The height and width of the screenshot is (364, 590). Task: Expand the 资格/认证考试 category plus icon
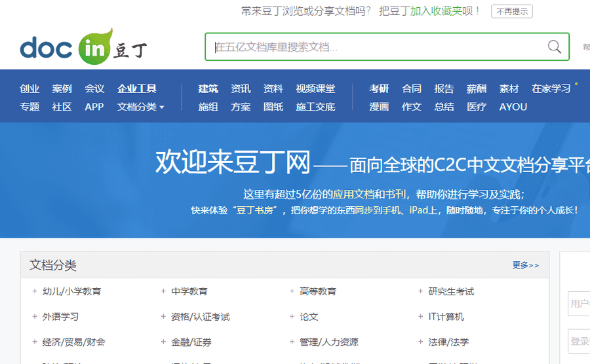click(163, 317)
